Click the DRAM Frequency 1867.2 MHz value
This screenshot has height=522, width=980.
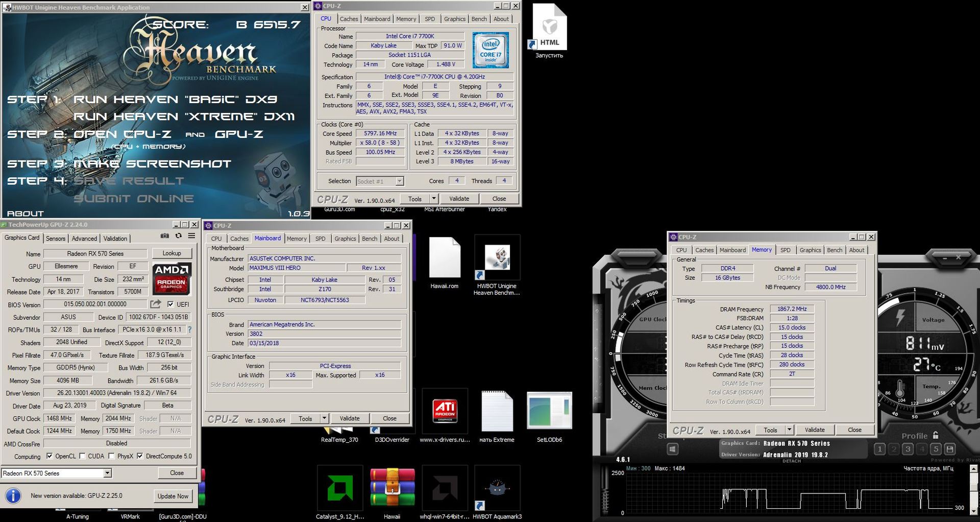tap(792, 309)
